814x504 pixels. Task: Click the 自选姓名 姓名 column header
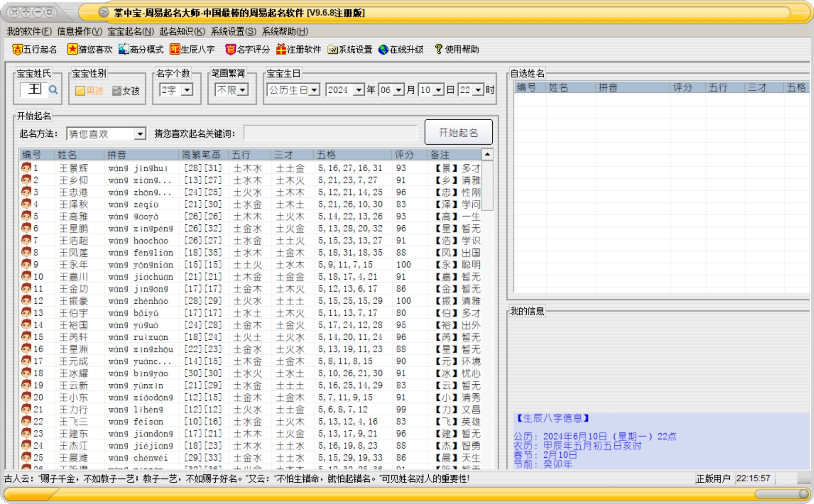(x=570, y=88)
